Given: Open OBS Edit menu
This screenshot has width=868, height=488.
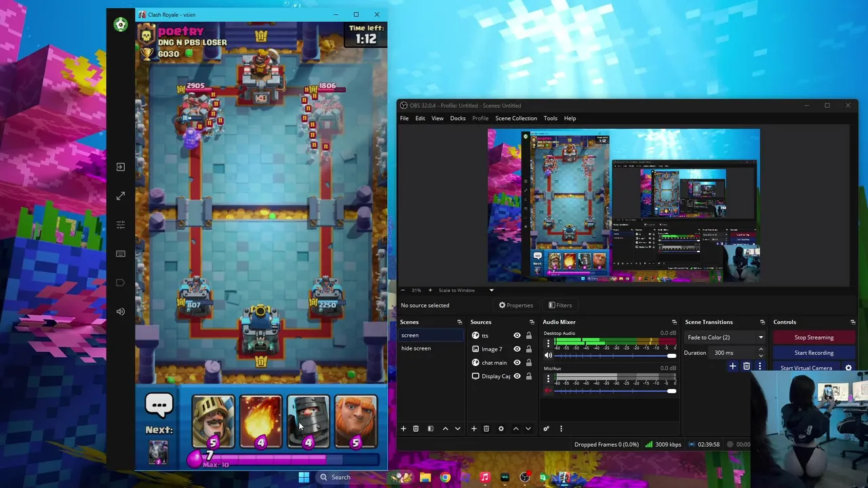Looking at the screenshot, I should pos(420,118).
